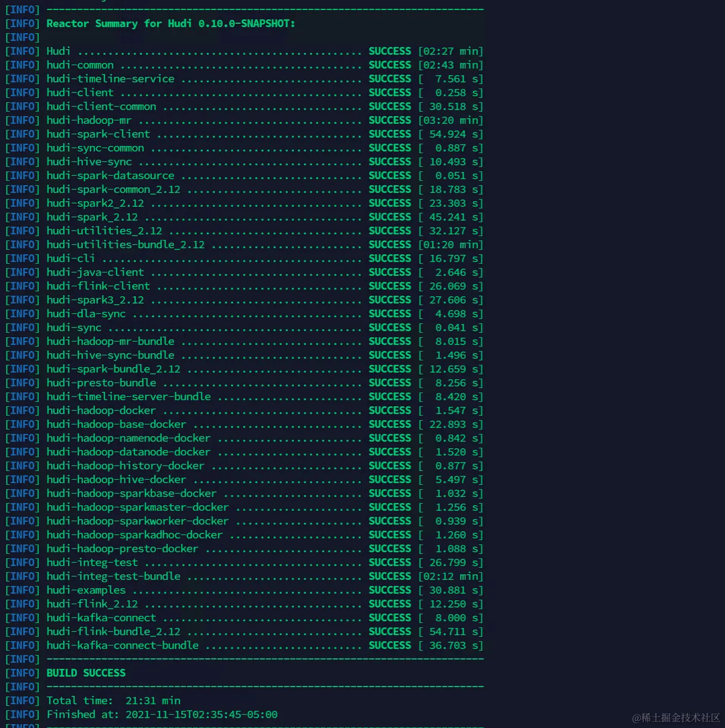Click the 'hudi-java-client' module name
Image resolution: width=725 pixels, height=728 pixels.
pos(95,272)
